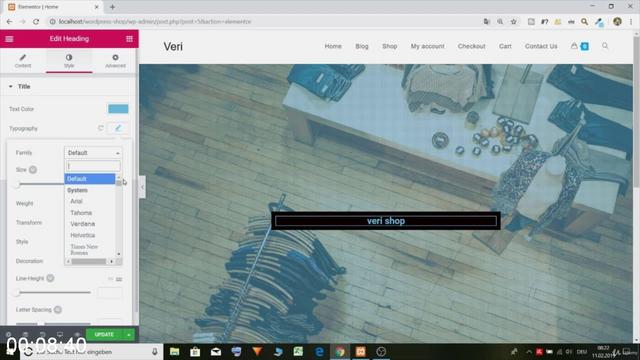Click the browser zoom magnifier icon
Image resolution: width=640 pixels, height=360 pixels.
click(x=500, y=22)
